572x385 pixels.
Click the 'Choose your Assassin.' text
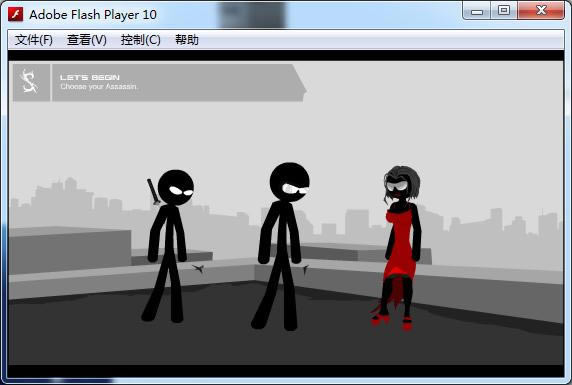(99, 86)
